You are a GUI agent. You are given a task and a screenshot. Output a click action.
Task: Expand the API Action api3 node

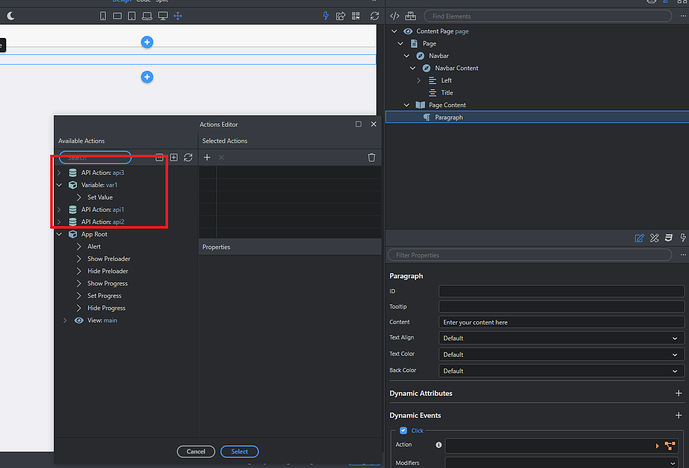tap(59, 173)
